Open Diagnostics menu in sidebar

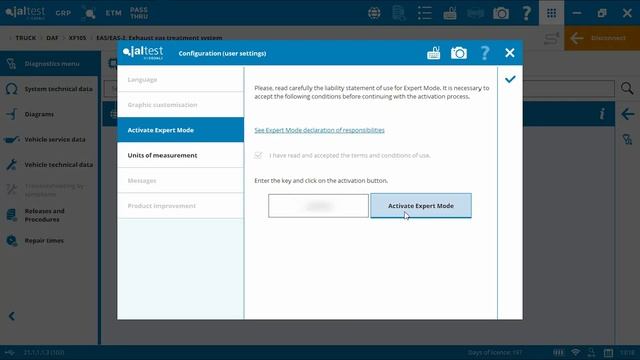(50, 64)
